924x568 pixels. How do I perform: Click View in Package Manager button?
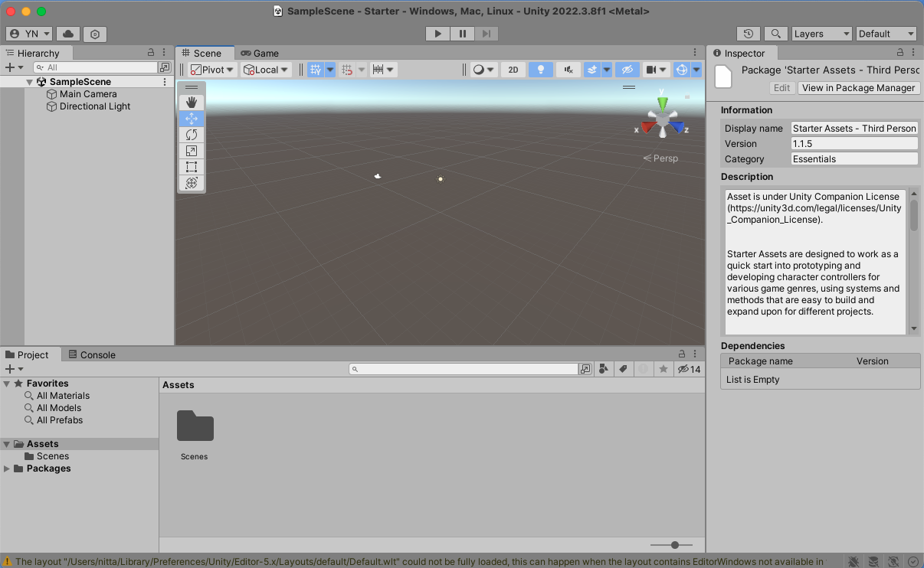(858, 88)
